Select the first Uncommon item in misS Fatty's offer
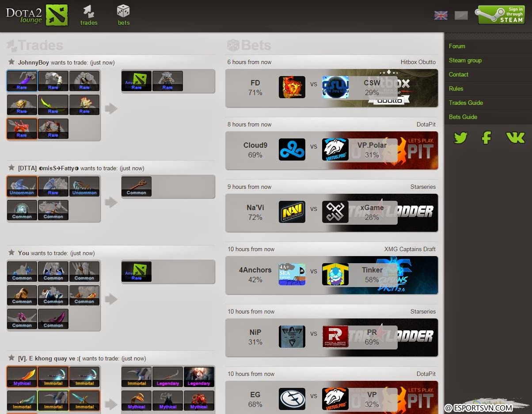532x414 pixels. tap(22, 187)
